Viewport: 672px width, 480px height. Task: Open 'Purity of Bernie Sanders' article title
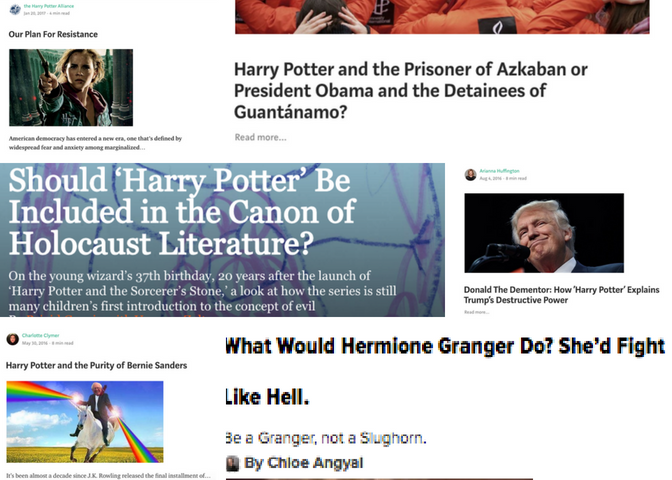tap(96, 366)
